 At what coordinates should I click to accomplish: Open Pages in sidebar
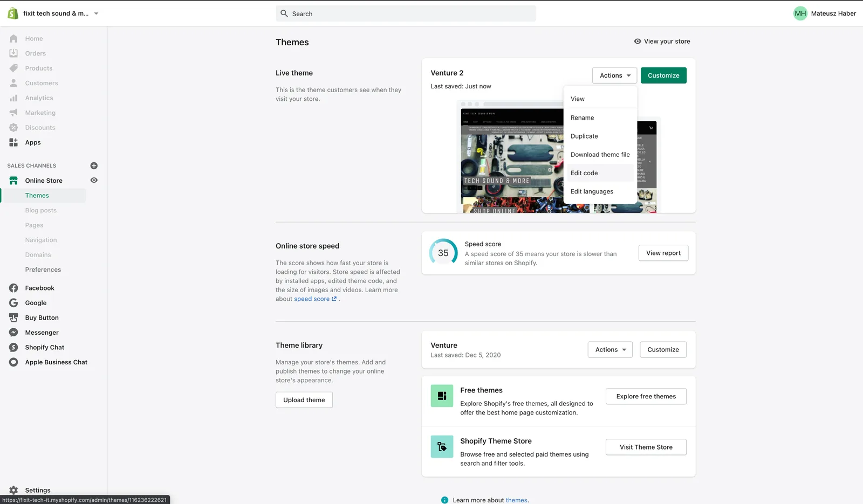[x=34, y=225]
